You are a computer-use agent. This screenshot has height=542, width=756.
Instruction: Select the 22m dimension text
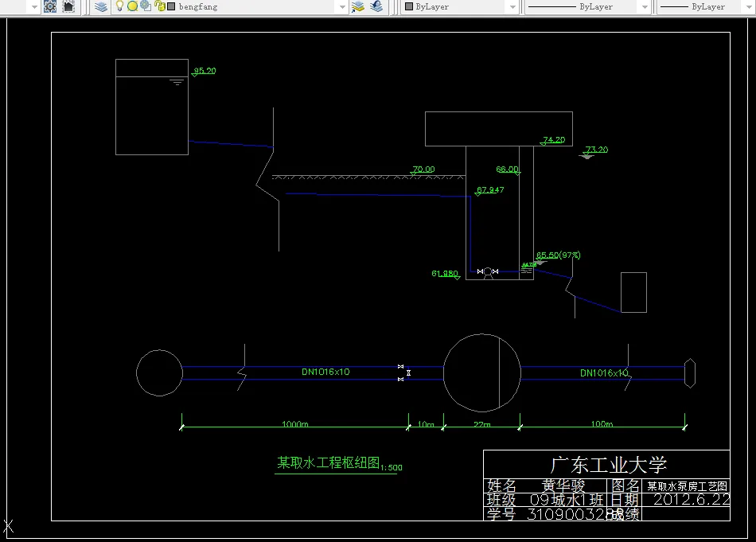pos(482,424)
